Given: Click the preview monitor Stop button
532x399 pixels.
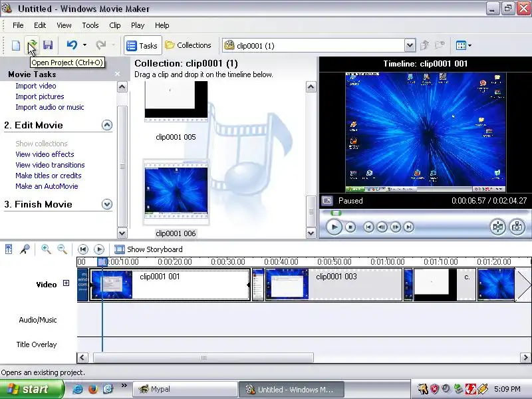Looking at the screenshot, I should 350,227.
